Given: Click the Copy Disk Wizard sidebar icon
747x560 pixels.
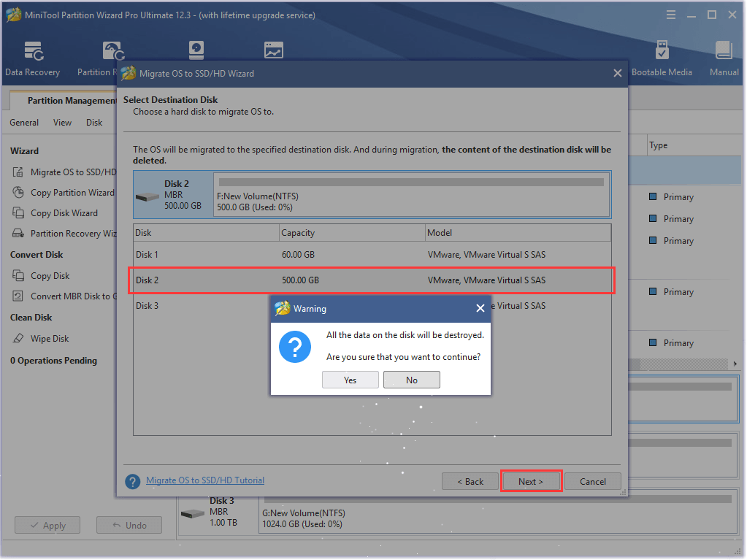Looking at the screenshot, I should (18, 213).
